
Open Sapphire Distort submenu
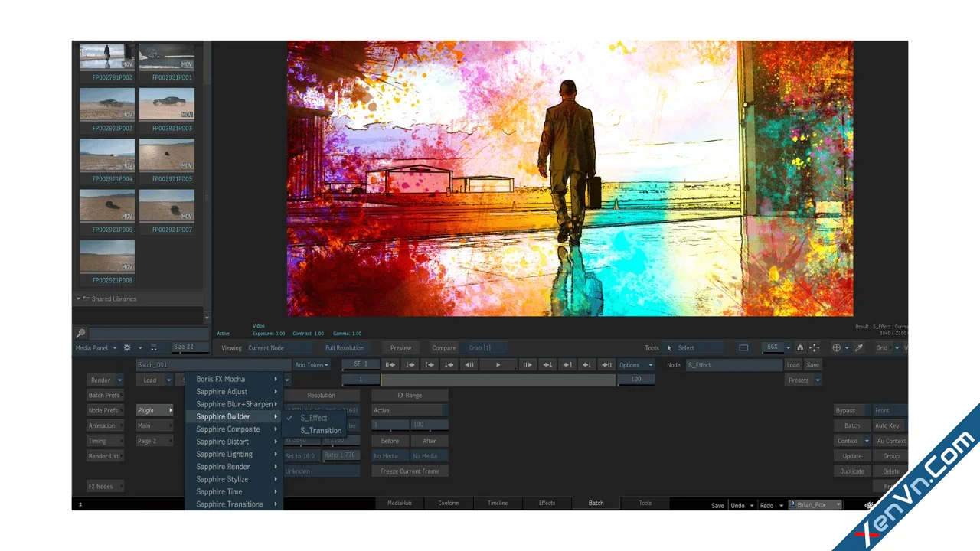point(234,442)
